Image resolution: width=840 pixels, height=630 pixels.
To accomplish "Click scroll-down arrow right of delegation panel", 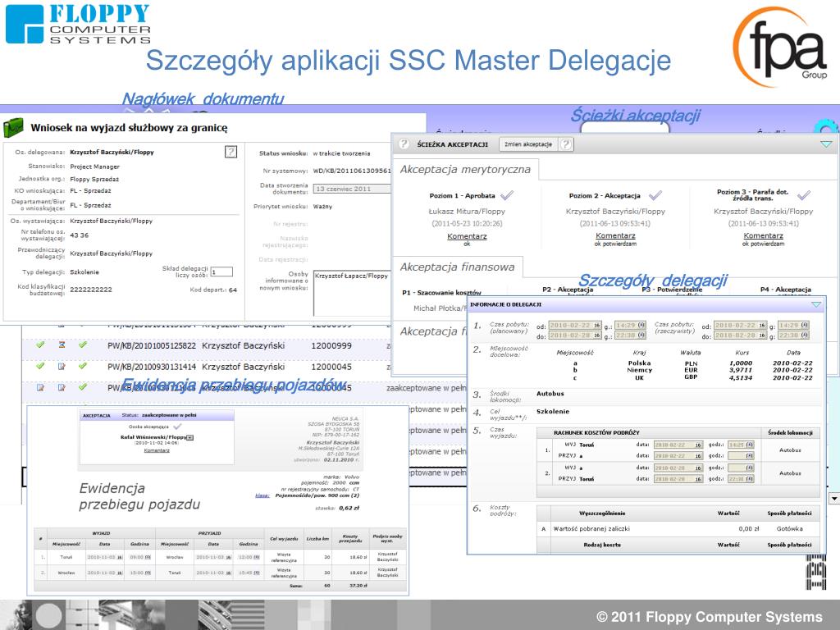I will coord(834,498).
